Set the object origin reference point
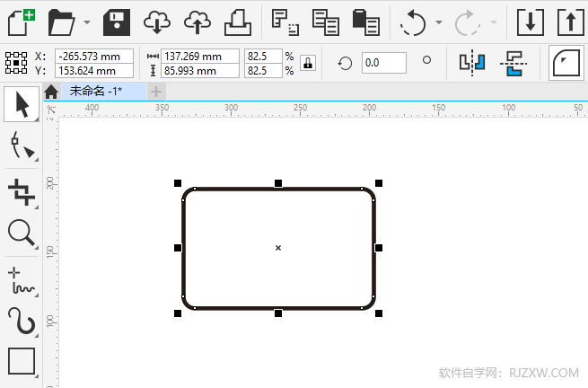 pyautogui.click(x=16, y=63)
